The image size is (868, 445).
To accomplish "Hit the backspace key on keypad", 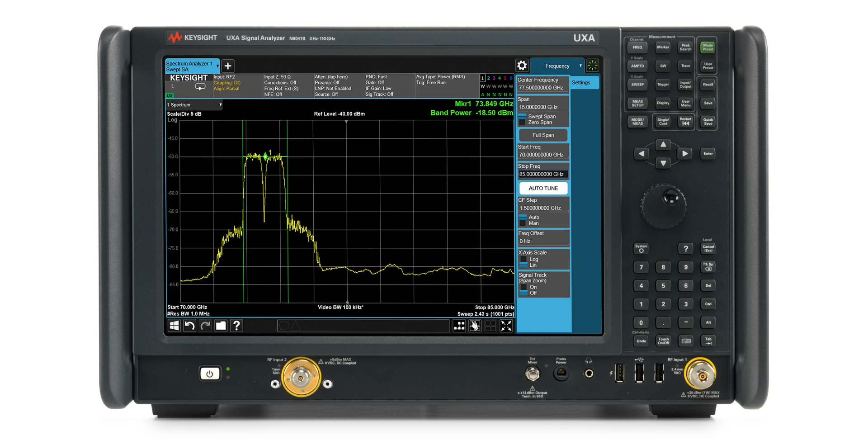I will pos(708,267).
